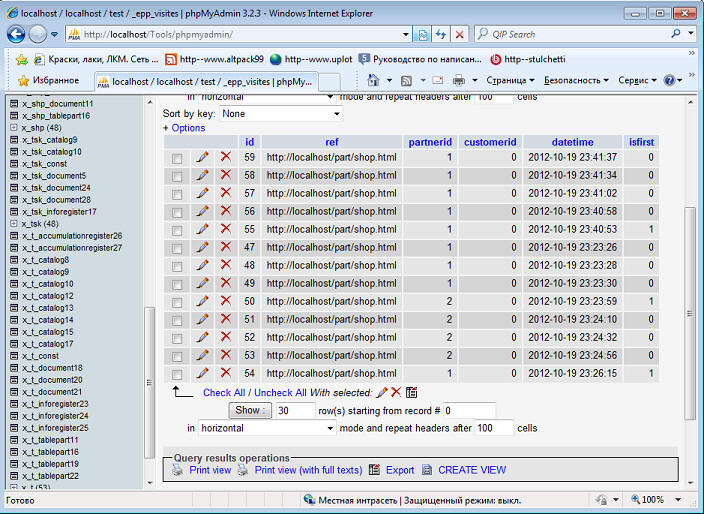This screenshot has width=704, height=514.
Task: Click the Read mail toolbar icon
Action: (x=437, y=81)
